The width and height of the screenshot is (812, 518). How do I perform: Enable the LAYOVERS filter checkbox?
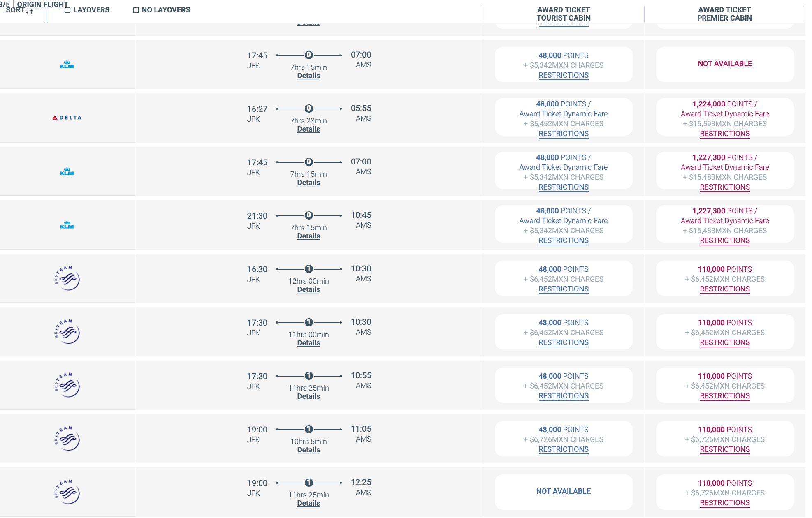point(67,9)
